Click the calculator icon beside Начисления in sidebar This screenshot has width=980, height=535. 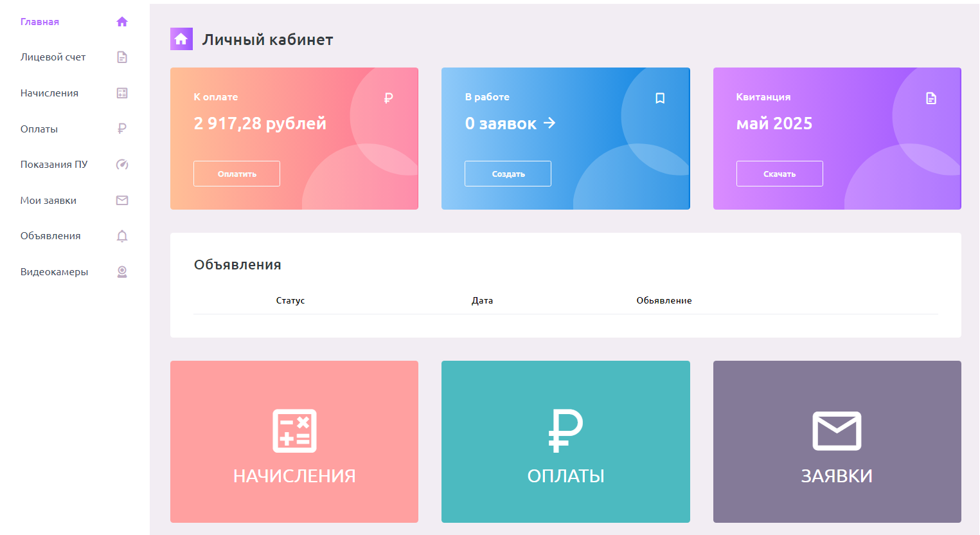122,93
